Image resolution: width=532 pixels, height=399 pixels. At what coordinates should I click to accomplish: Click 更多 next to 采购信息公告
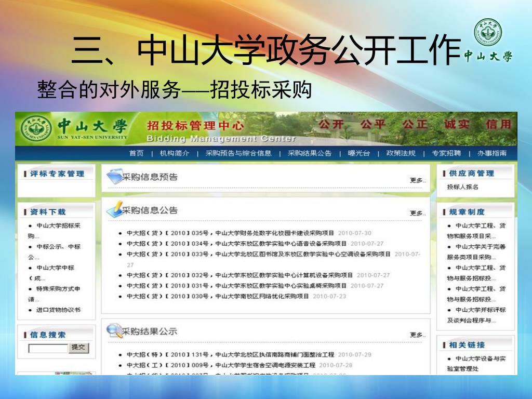pos(417,213)
